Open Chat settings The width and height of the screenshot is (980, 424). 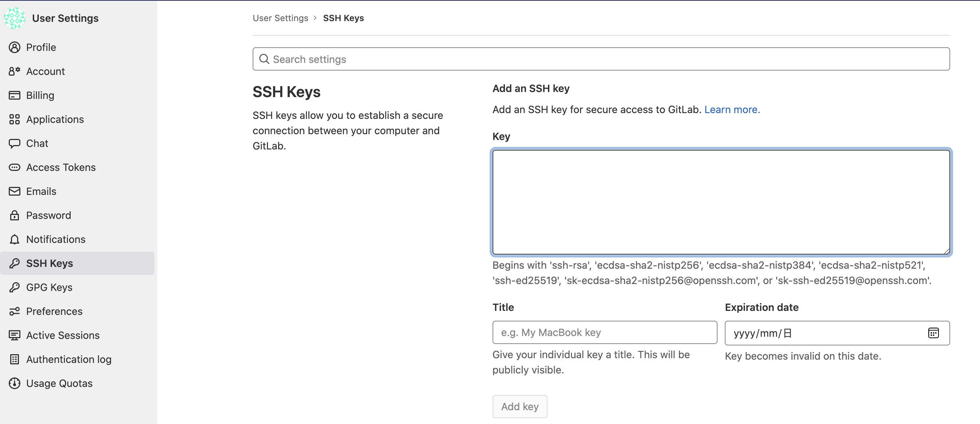pos(77,143)
